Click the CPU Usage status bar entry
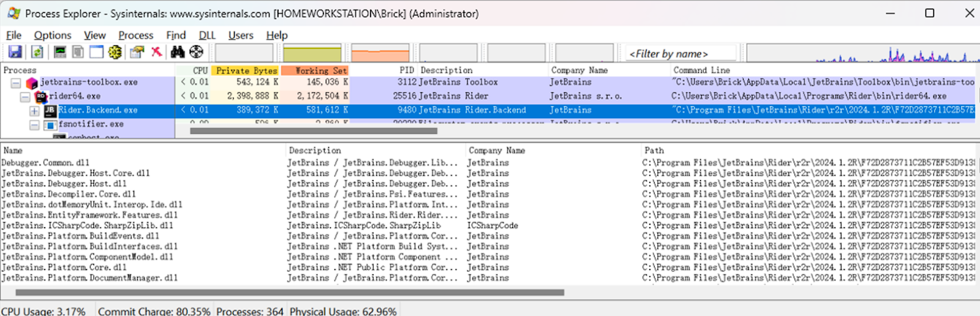Image resolution: width=980 pixels, height=316 pixels. (43, 311)
